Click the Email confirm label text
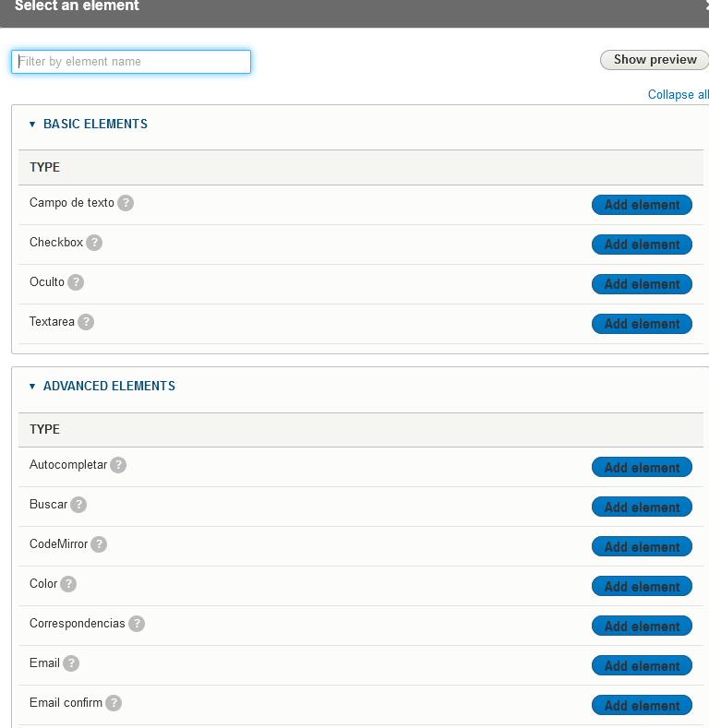Screen dimensions: 709x728 point(66,702)
